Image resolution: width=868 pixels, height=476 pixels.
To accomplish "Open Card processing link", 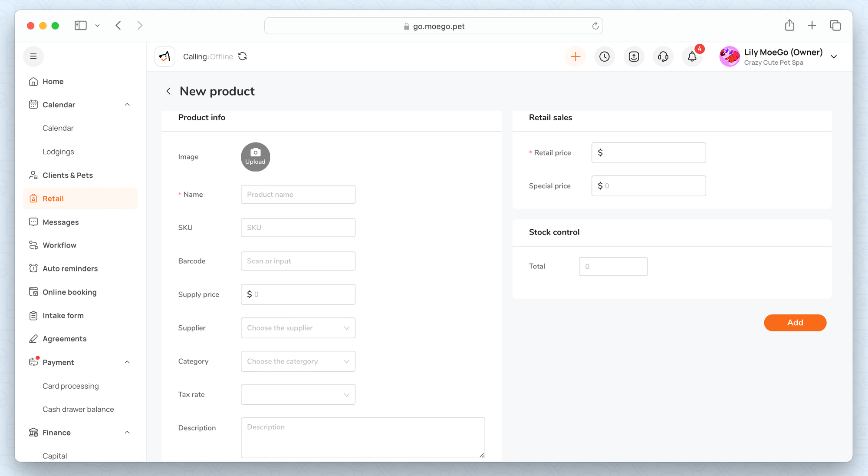I will 71,386.
